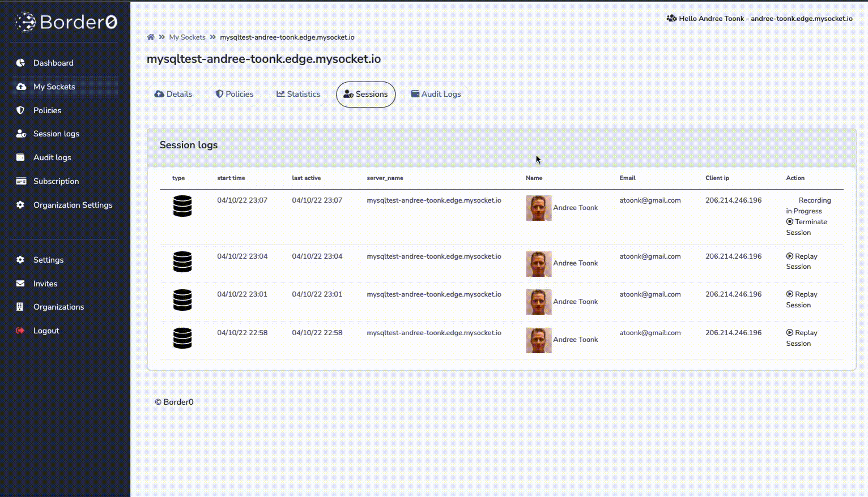This screenshot has height=497, width=868.
Task: Click Andree Toonk avatar in 23:01 row
Action: pos(539,302)
